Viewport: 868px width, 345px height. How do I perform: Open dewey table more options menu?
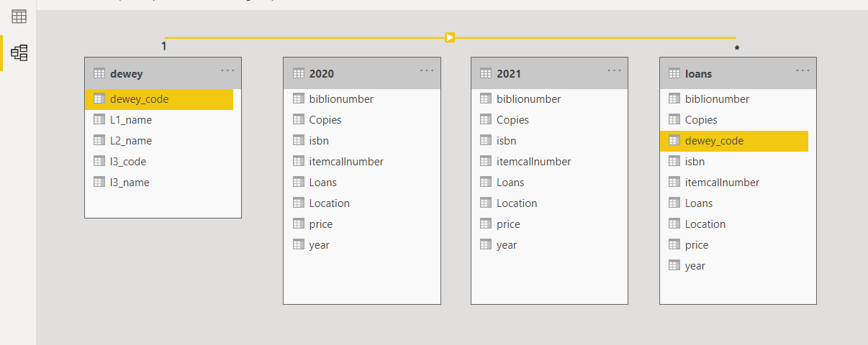tap(228, 71)
